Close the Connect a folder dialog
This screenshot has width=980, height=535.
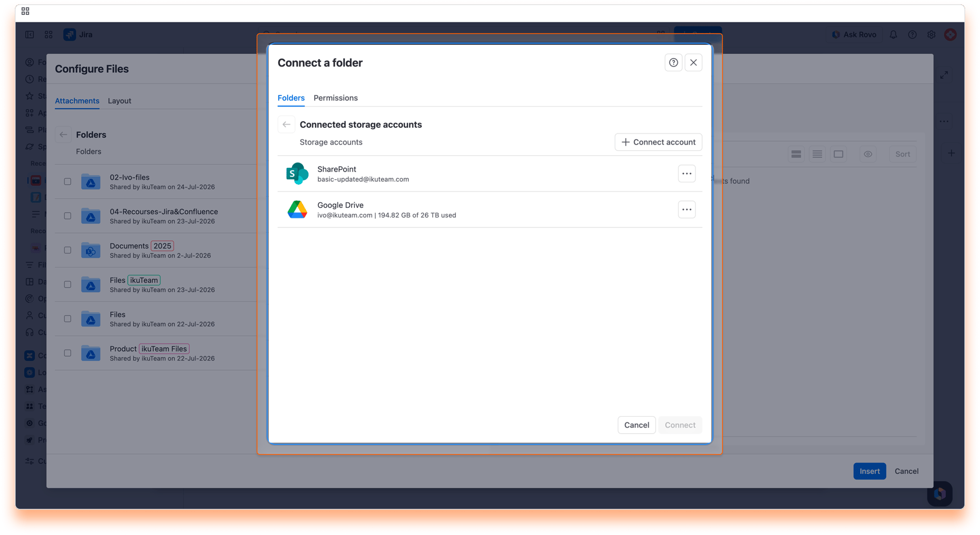(693, 63)
